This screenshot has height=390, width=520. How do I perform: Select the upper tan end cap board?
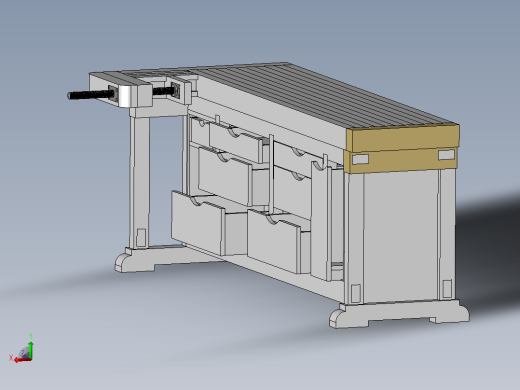pyautogui.click(x=403, y=138)
